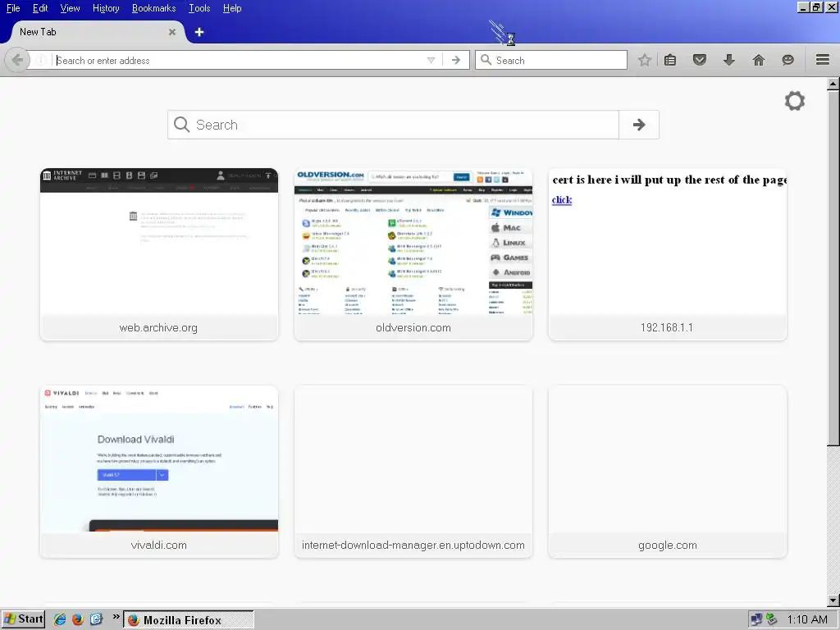Open the google.com tile

(668, 472)
